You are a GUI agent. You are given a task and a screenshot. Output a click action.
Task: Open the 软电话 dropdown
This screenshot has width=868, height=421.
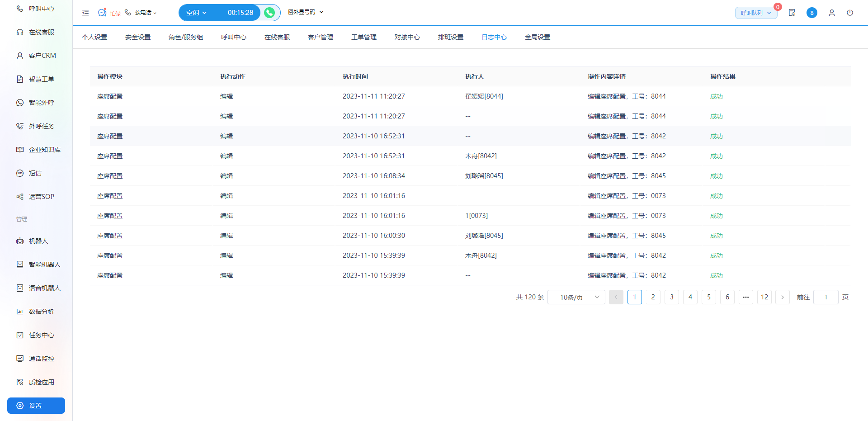tap(141, 13)
